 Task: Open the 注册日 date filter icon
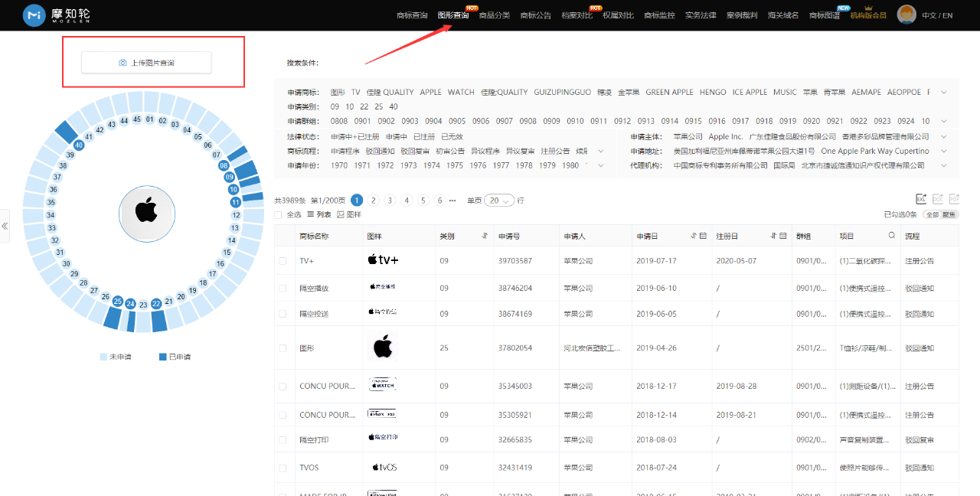783,236
